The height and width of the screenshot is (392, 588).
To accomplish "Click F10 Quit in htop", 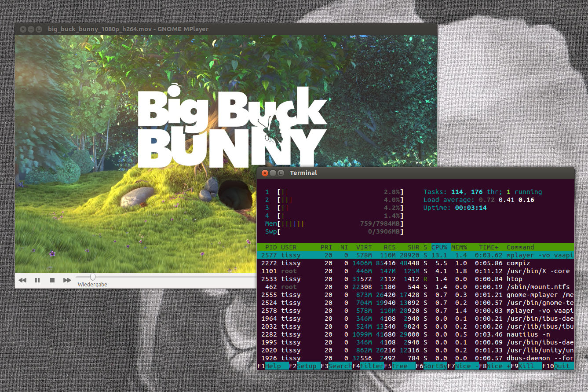I will pos(558,366).
